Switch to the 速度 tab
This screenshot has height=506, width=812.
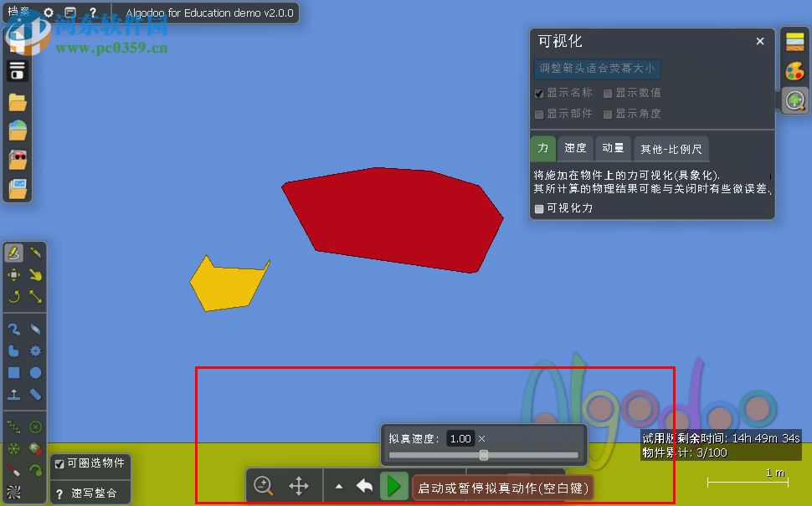coord(575,148)
